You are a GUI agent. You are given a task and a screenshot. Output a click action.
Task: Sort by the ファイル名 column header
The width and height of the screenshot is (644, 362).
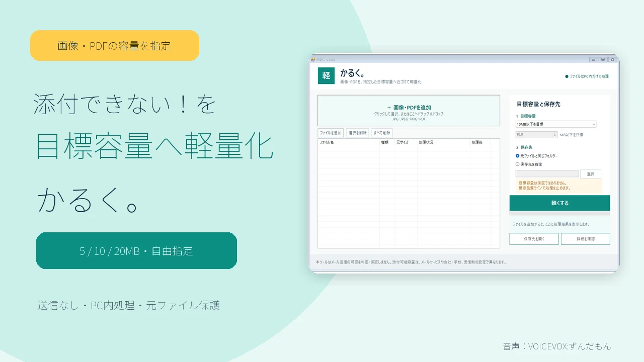(x=349, y=143)
